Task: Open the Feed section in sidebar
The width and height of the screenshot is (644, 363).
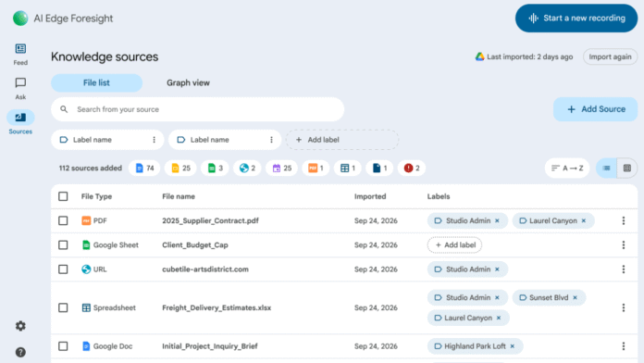Action: tap(20, 55)
